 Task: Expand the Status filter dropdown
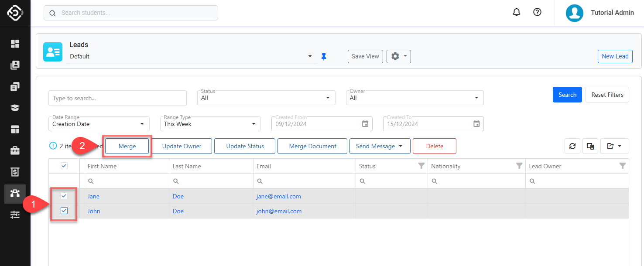(267, 98)
